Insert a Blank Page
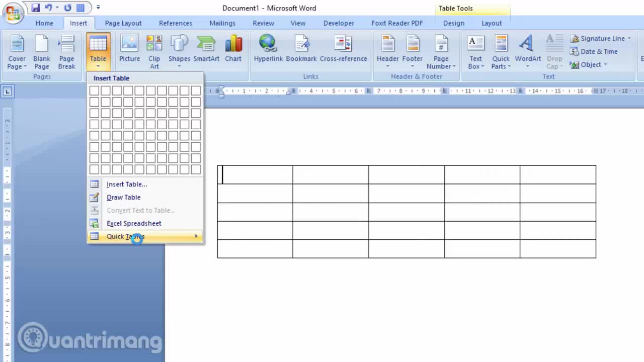The height and width of the screenshot is (362, 644). tap(42, 52)
